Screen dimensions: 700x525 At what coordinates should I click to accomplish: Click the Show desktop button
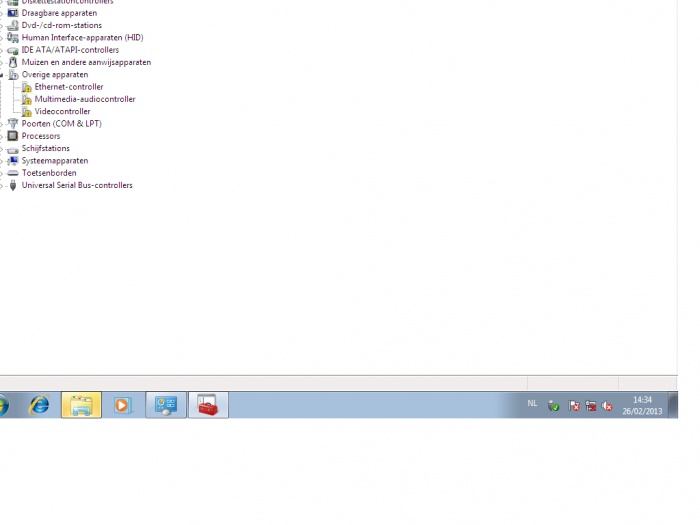[673, 405]
